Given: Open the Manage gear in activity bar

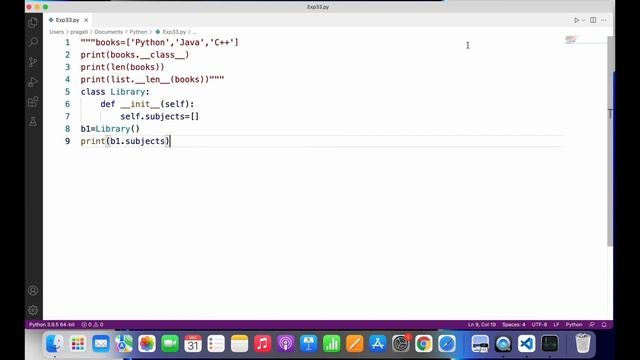Looking at the screenshot, I should (x=33, y=310).
